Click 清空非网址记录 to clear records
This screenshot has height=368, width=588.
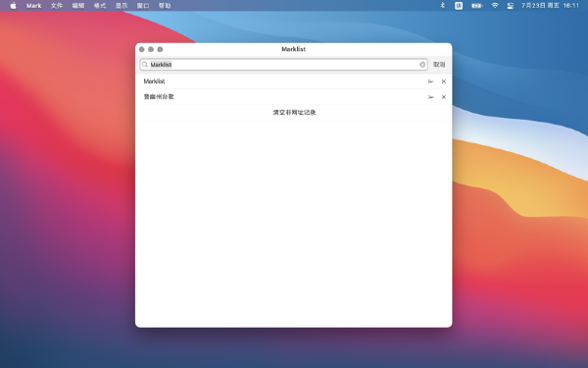click(294, 112)
